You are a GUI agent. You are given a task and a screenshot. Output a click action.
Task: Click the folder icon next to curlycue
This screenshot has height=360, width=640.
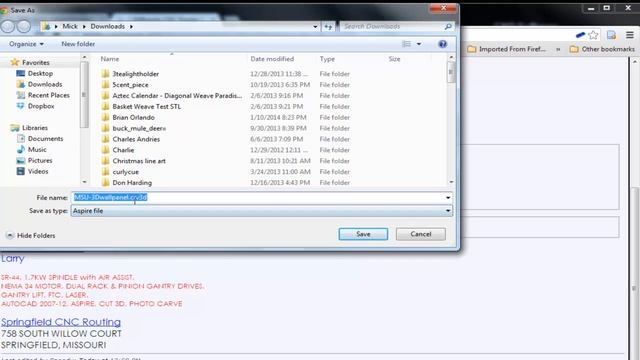click(x=105, y=172)
